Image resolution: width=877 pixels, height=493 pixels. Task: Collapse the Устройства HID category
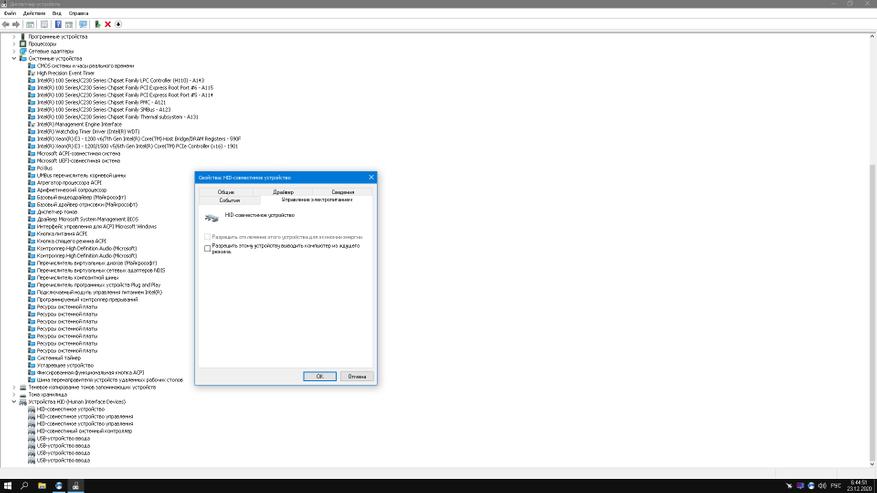[14, 402]
